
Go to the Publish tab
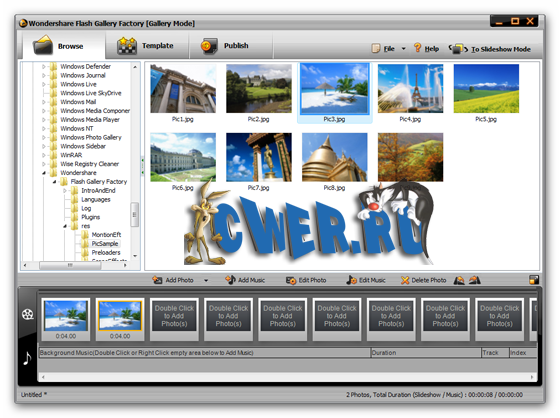tap(230, 45)
